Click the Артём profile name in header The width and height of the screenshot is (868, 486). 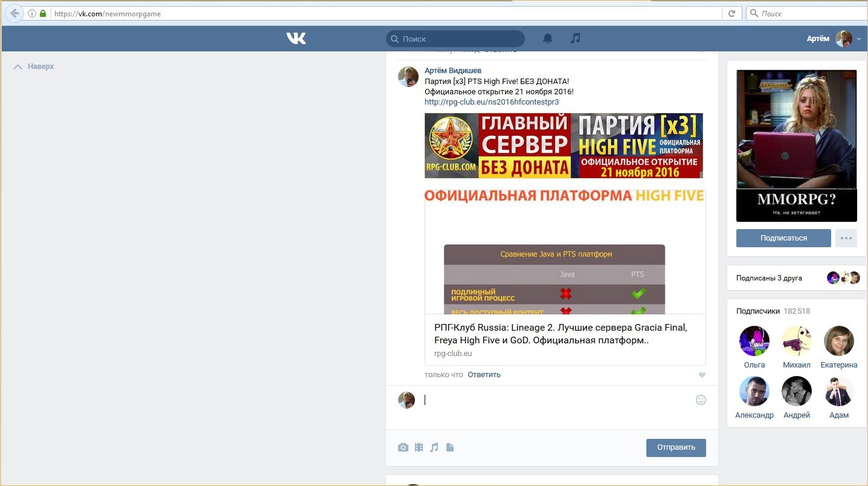(818, 39)
